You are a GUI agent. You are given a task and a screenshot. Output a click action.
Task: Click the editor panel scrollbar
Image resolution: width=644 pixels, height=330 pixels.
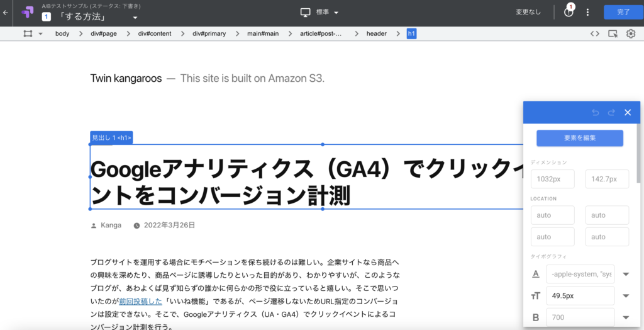638,153
